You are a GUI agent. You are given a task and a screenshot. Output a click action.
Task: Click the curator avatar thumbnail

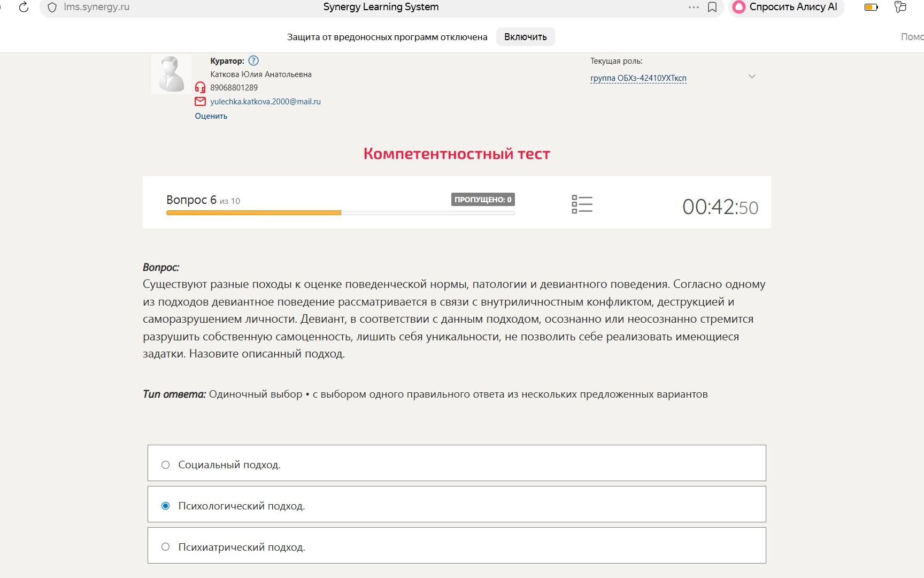pyautogui.click(x=171, y=74)
